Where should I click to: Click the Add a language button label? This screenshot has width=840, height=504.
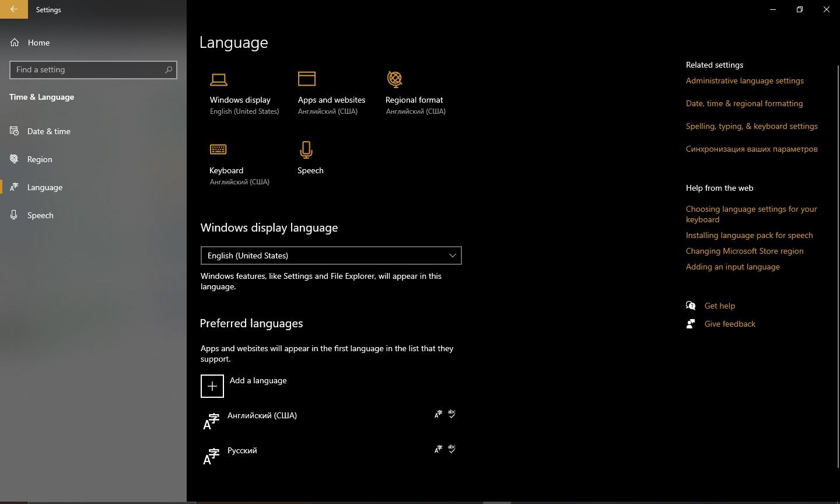pyautogui.click(x=258, y=380)
